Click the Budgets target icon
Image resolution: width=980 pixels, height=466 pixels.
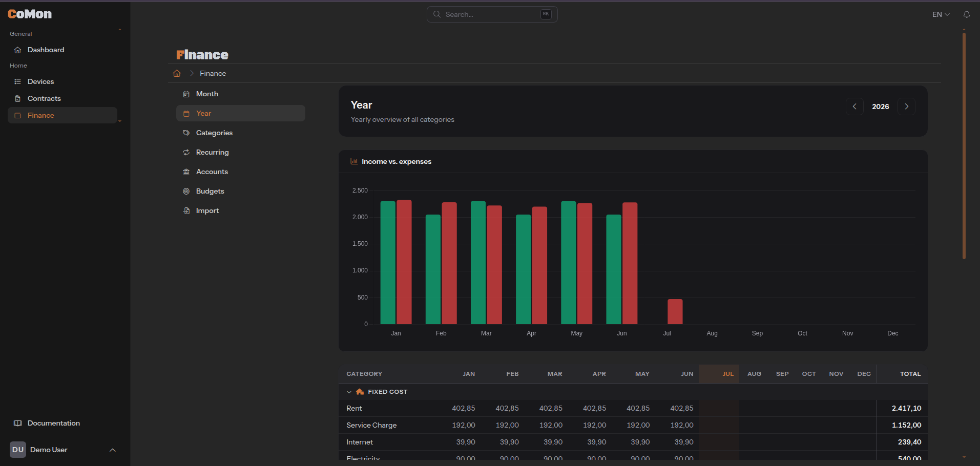click(x=186, y=192)
